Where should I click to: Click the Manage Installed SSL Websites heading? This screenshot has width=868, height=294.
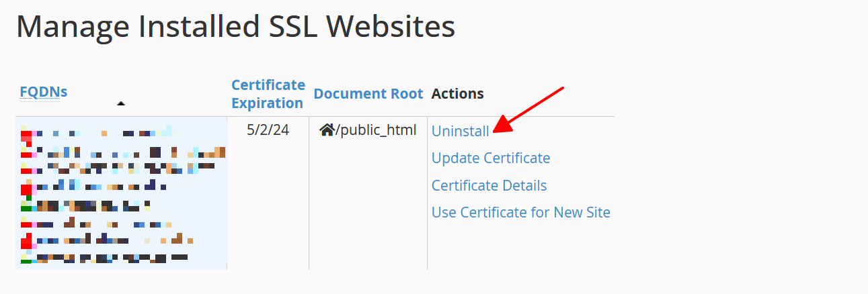tap(235, 27)
